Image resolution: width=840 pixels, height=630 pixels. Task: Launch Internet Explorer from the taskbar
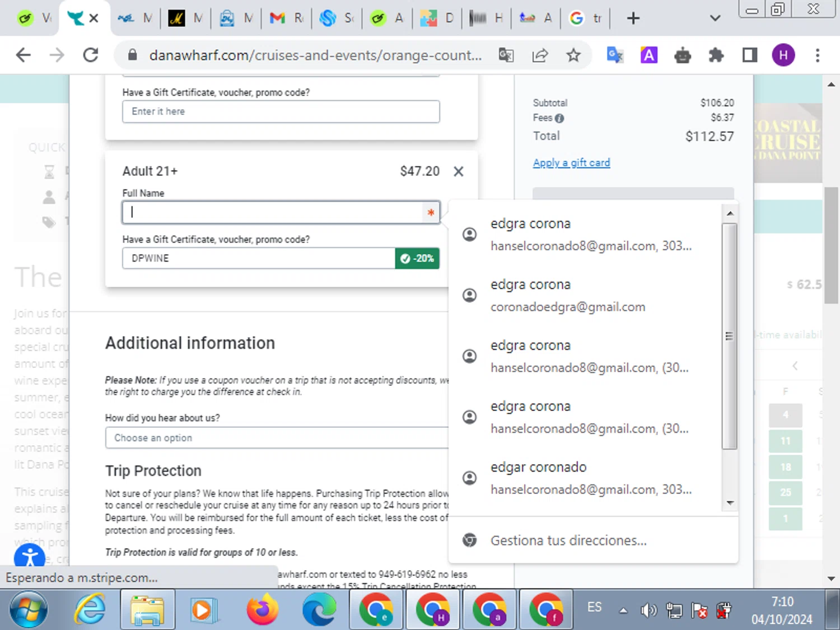[90, 609]
